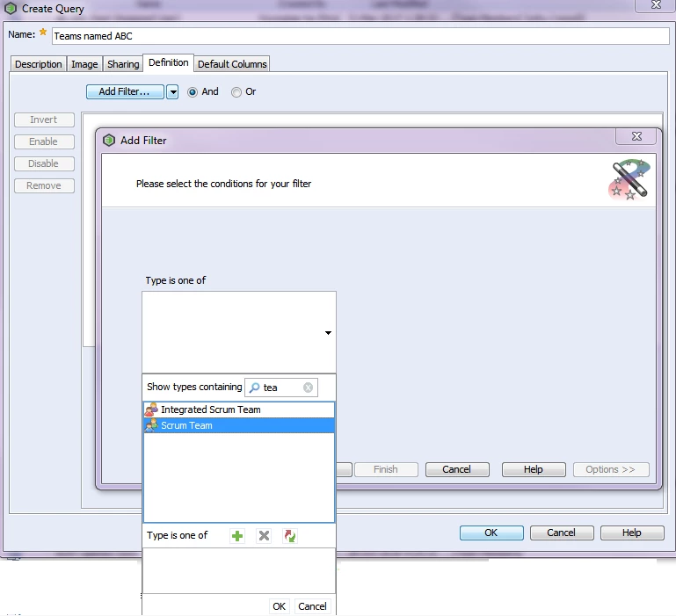Click the green plus add type icon
The height and width of the screenshot is (616, 676).
[x=237, y=536]
